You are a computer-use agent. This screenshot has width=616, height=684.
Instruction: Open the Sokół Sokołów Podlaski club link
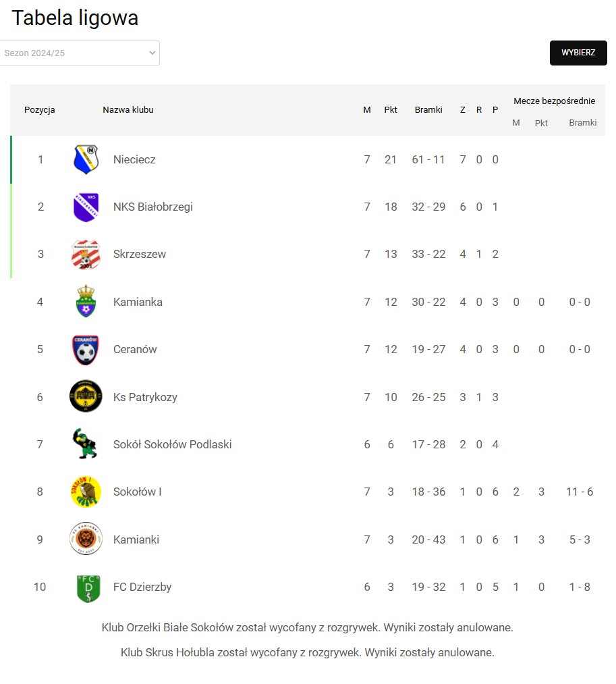click(x=173, y=444)
